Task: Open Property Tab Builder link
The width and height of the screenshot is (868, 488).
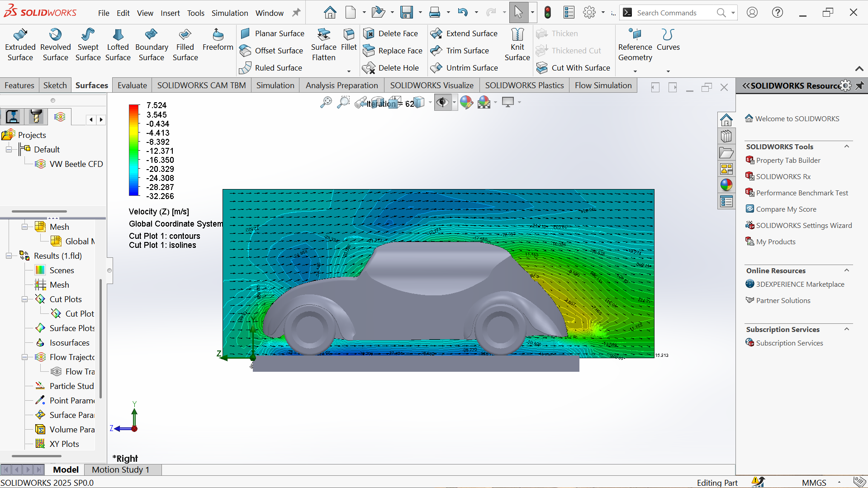Action: tap(788, 161)
